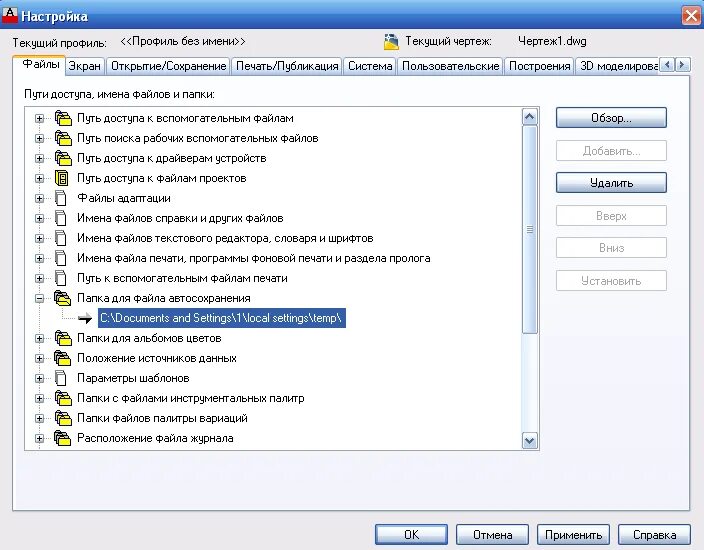704x550 pixels.
Task: Switch to the Экран tab
Action: [84, 66]
